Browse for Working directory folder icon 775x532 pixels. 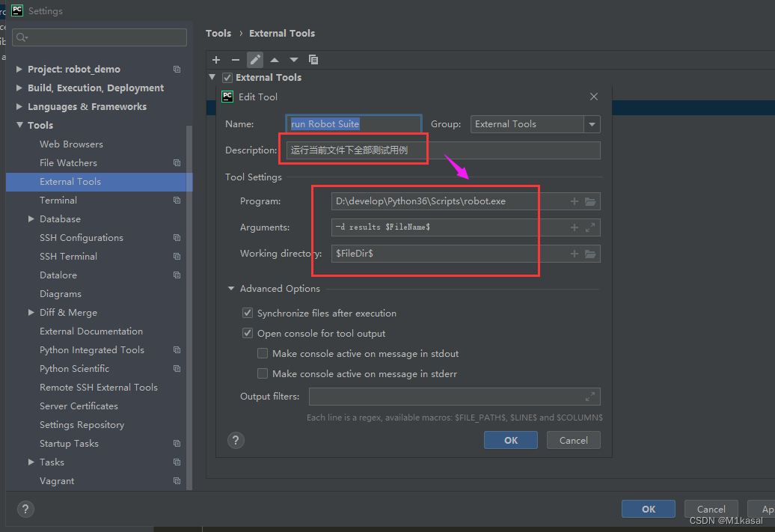coord(590,254)
